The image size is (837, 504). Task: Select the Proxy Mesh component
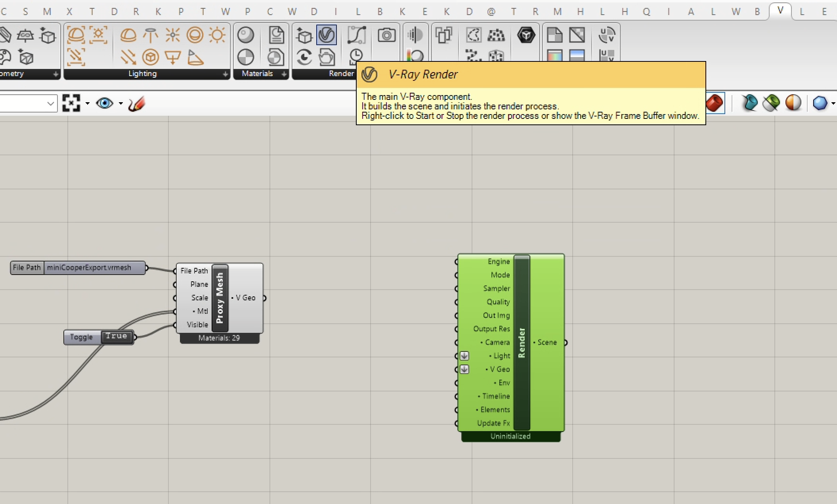(220, 298)
